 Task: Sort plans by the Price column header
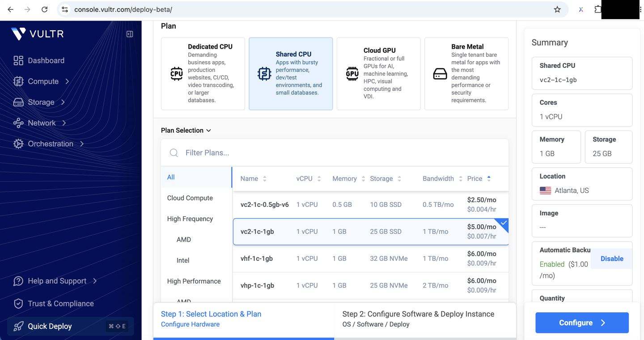(x=479, y=179)
